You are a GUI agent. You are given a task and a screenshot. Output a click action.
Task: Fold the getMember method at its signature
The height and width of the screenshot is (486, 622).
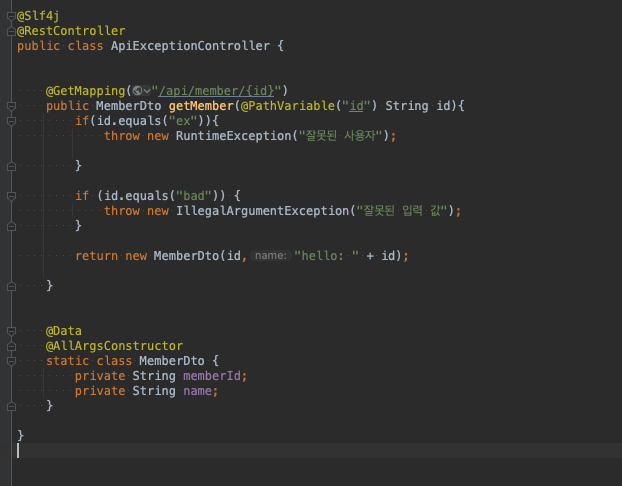11,106
